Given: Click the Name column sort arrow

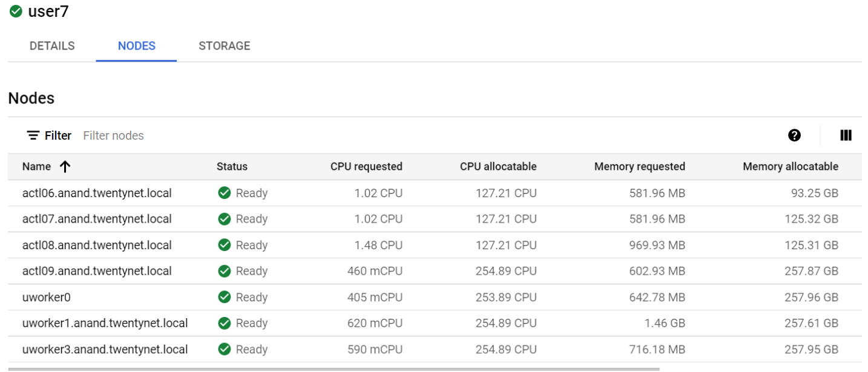Looking at the screenshot, I should pos(65,167).
